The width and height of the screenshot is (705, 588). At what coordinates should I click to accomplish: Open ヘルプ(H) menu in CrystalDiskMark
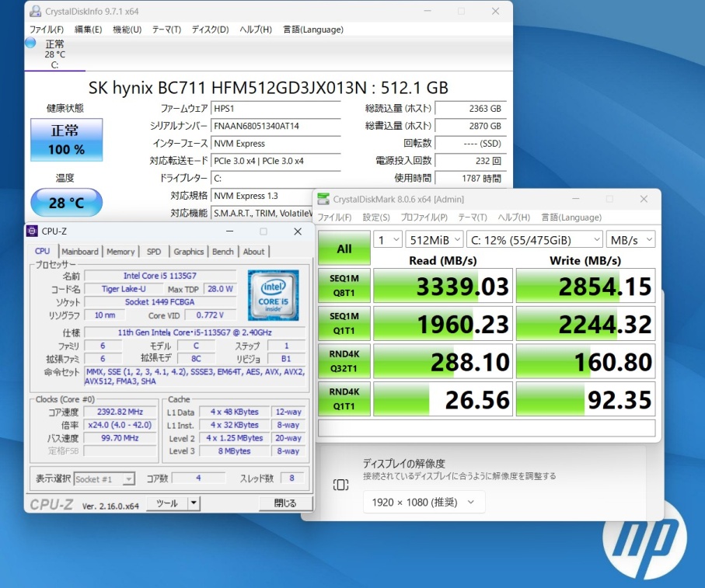point(514,217)
